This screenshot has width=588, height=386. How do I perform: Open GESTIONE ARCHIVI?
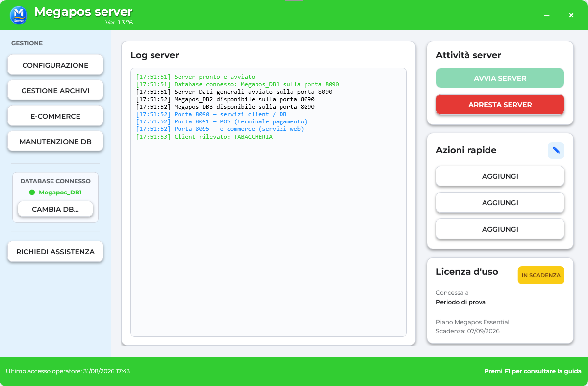point(55,91)
